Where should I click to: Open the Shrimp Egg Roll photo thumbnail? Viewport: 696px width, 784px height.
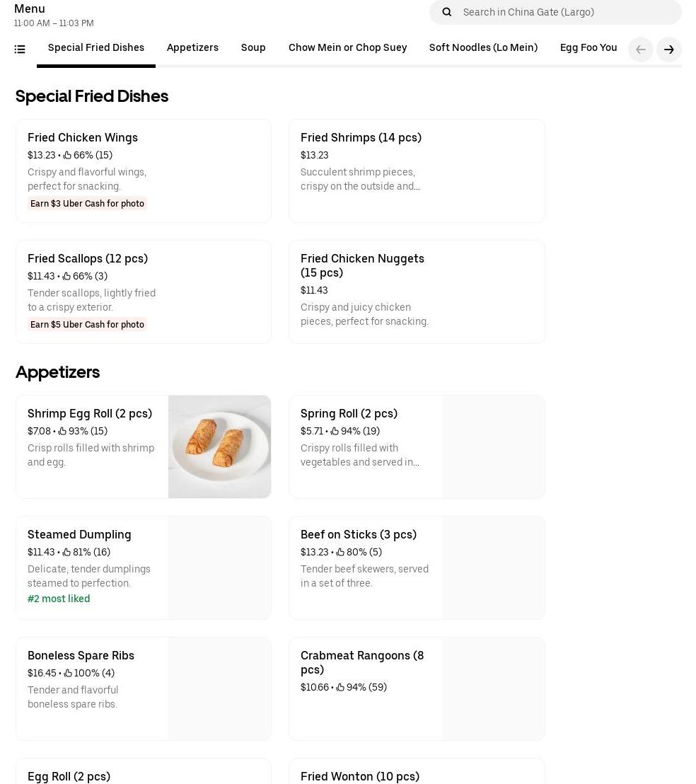pos(219,446)
